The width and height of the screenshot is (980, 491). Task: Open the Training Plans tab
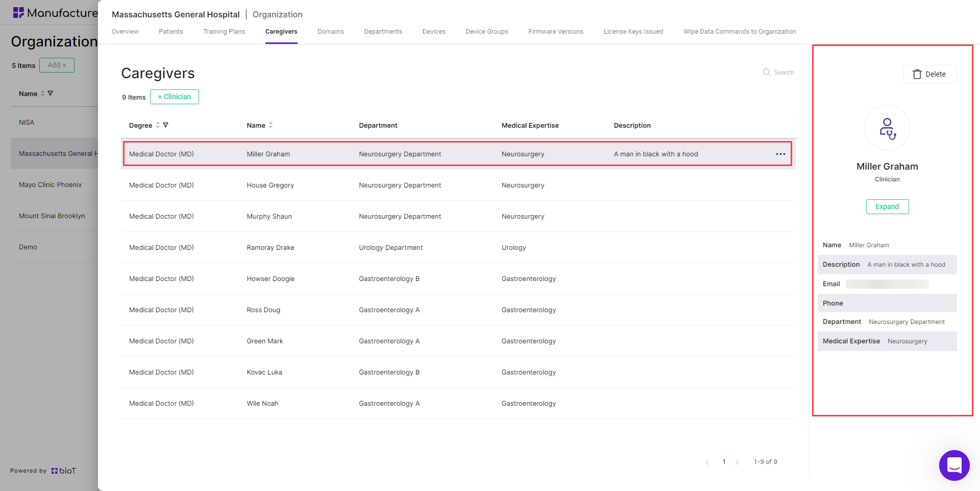click(x=224, y=32)
